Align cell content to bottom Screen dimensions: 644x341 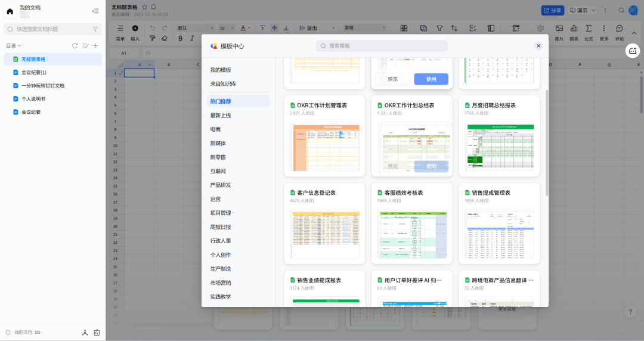point(286,28)
